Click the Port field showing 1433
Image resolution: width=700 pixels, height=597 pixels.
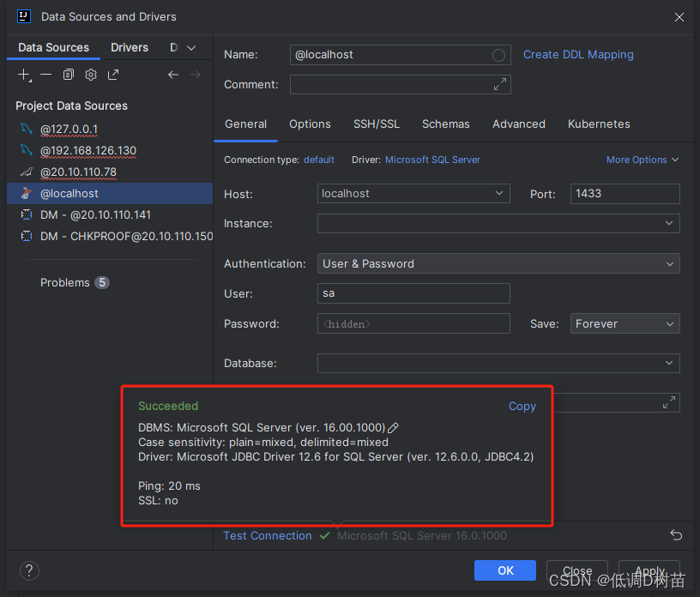[625, 194]
